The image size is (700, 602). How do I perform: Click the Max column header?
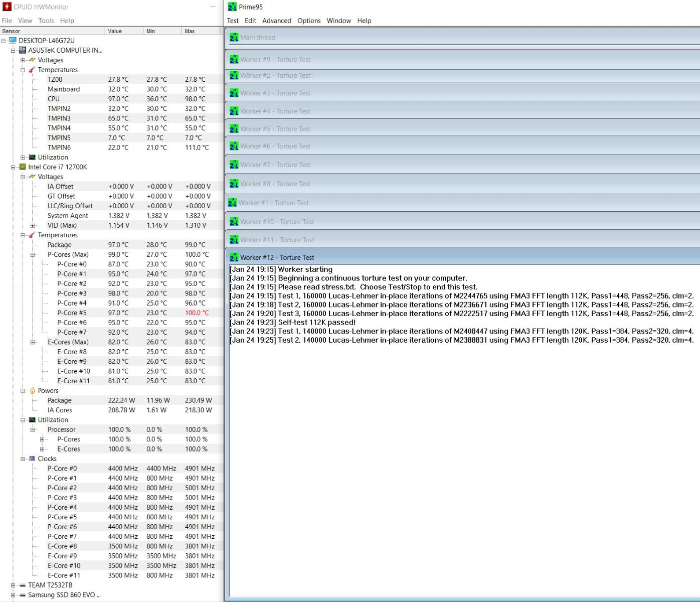[x=201, y=31]
